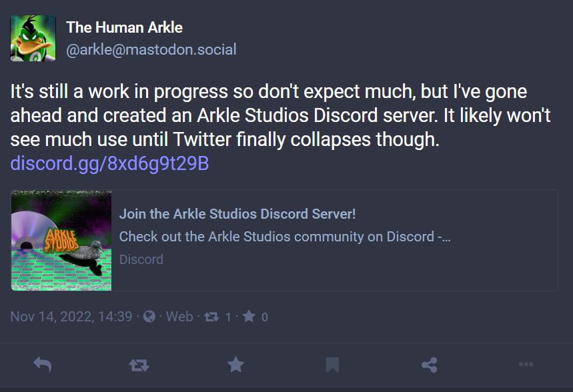
Task: Boost the post from the action bar
Action: (139, 365)
